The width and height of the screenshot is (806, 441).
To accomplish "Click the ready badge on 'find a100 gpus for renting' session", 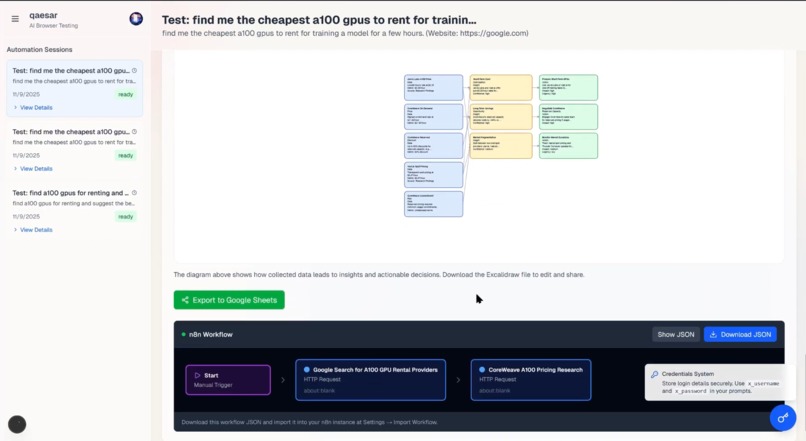I will pyautogui.click(x=125, y=217).
